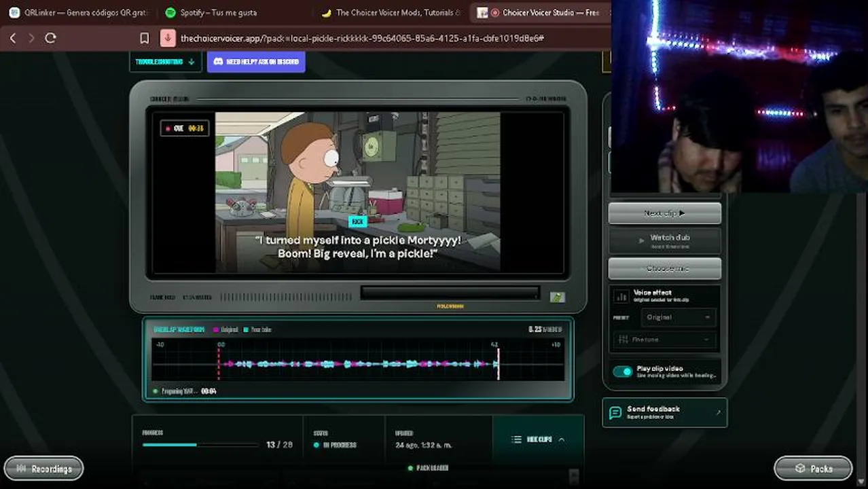The image size is (868, 489).
Task: Click the Your take legend label
Action: [x=261, y=329]
